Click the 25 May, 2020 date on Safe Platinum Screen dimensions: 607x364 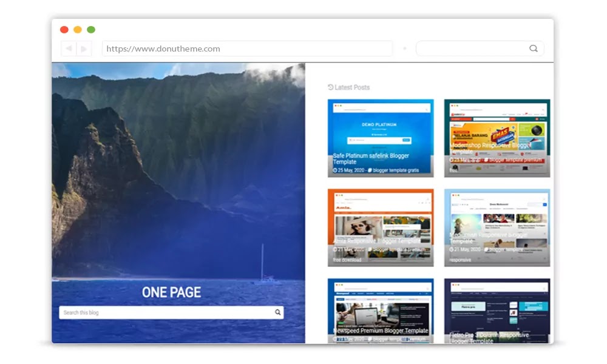[351, 170]
